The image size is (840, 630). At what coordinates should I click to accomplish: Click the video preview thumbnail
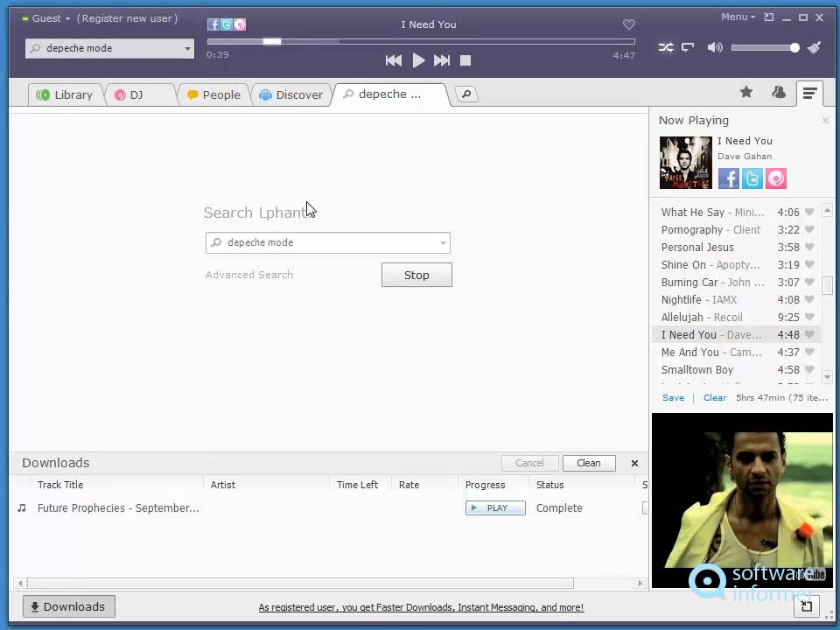click(x=742, y=500)
